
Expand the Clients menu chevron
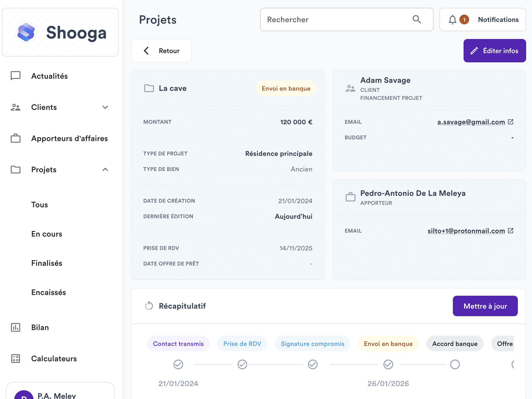105,107
